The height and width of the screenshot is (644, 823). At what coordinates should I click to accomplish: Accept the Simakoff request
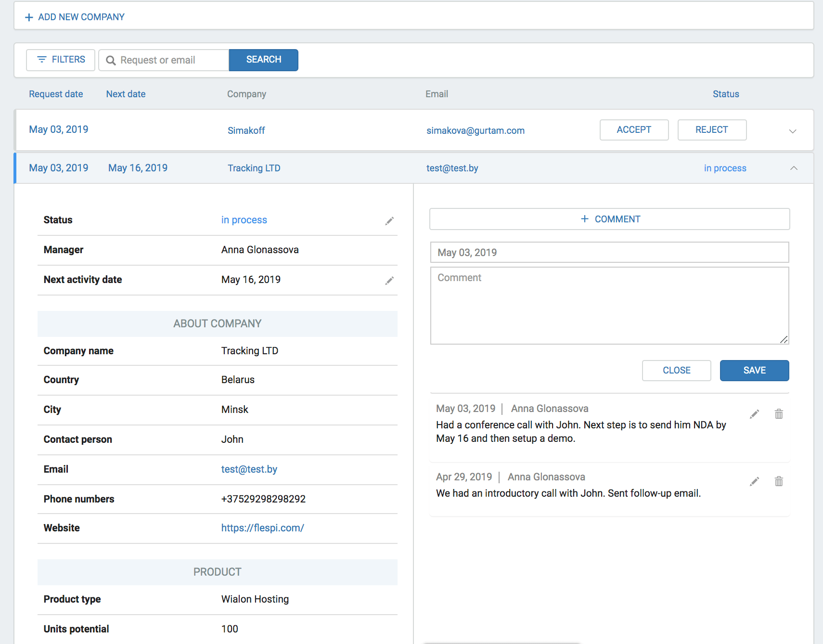point(634,130)
